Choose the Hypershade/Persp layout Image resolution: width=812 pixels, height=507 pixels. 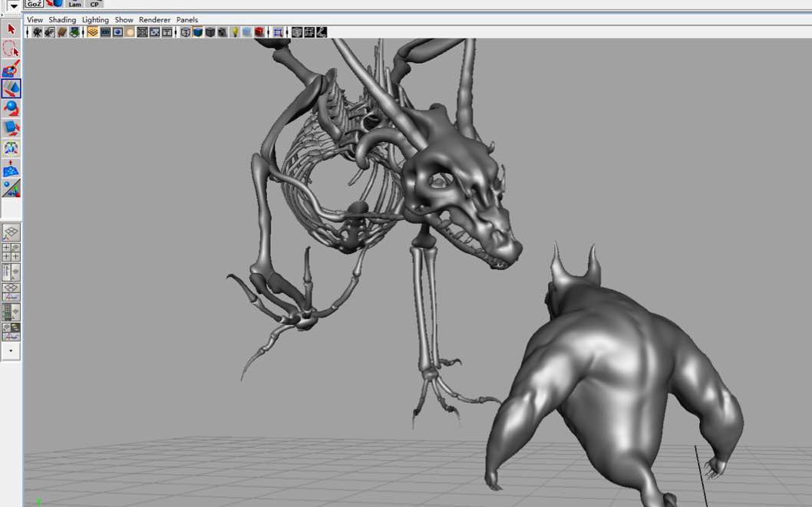(11, 312)
